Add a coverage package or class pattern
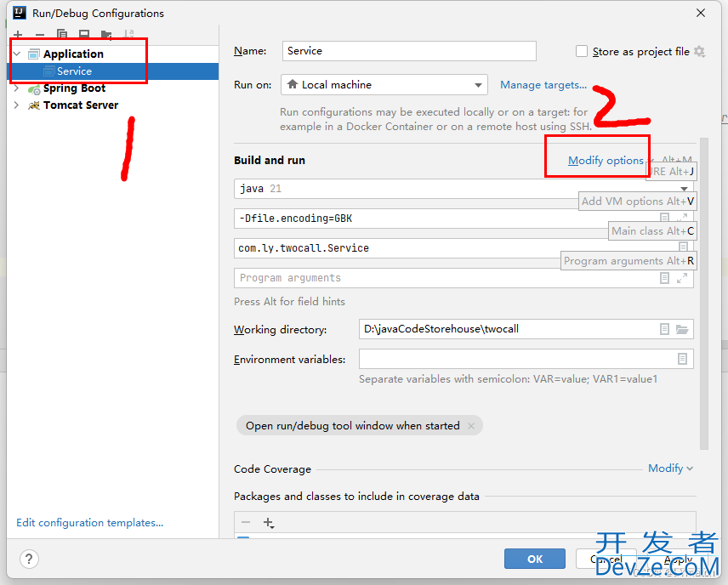This screenshot has height=585, width=728. pos(269,523)
